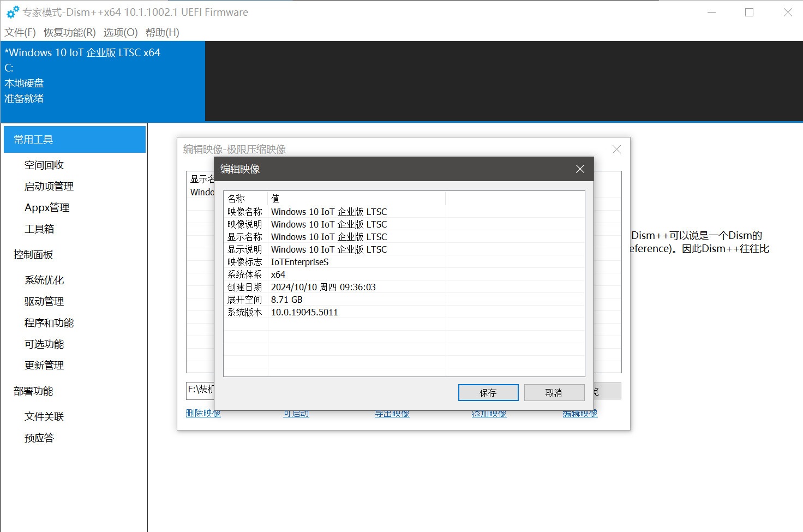Open 文件关联 in the sidebar

44,416
